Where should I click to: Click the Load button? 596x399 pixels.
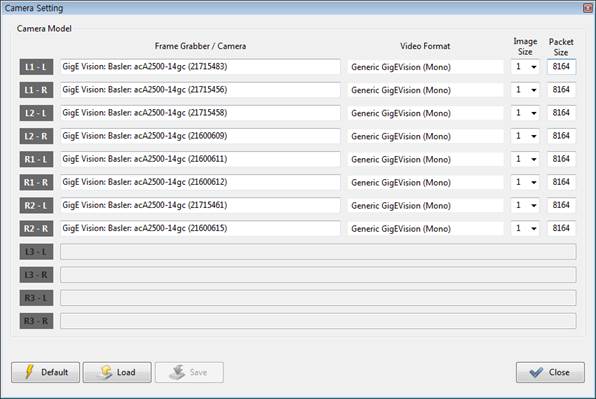point(117,372)
